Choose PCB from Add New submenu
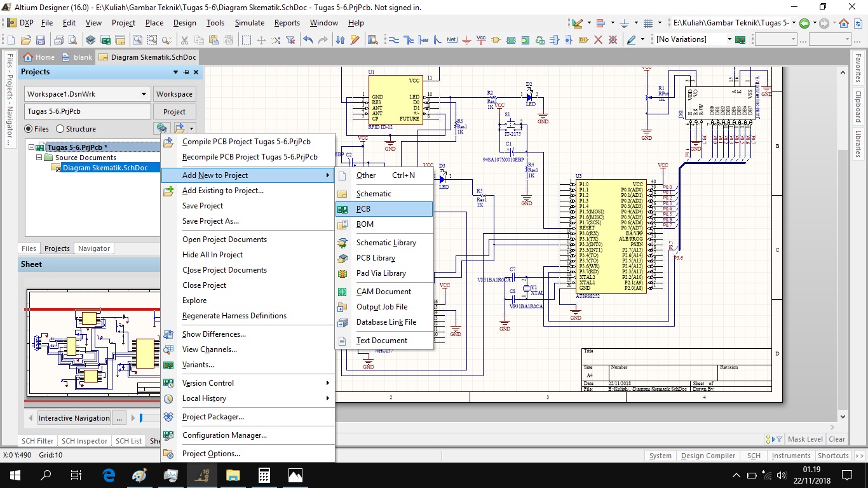This screenshot has height=488, width=868. 384,209
